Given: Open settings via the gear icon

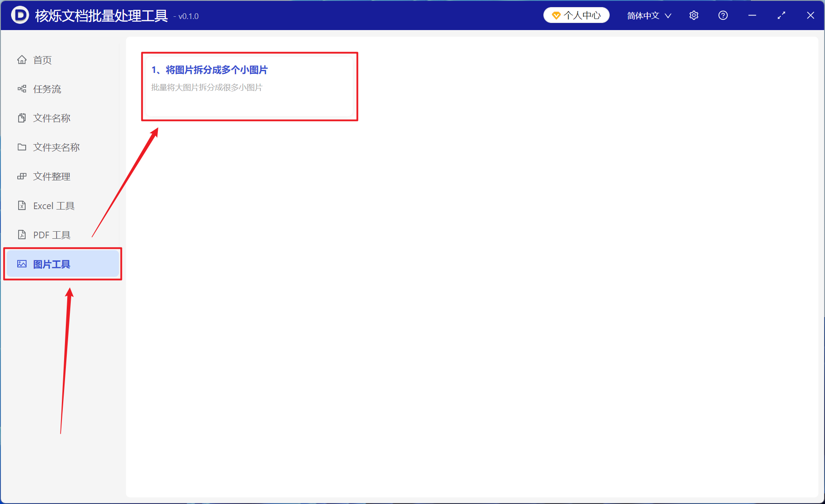Looking at the screenshot, I should pos(694,15).
